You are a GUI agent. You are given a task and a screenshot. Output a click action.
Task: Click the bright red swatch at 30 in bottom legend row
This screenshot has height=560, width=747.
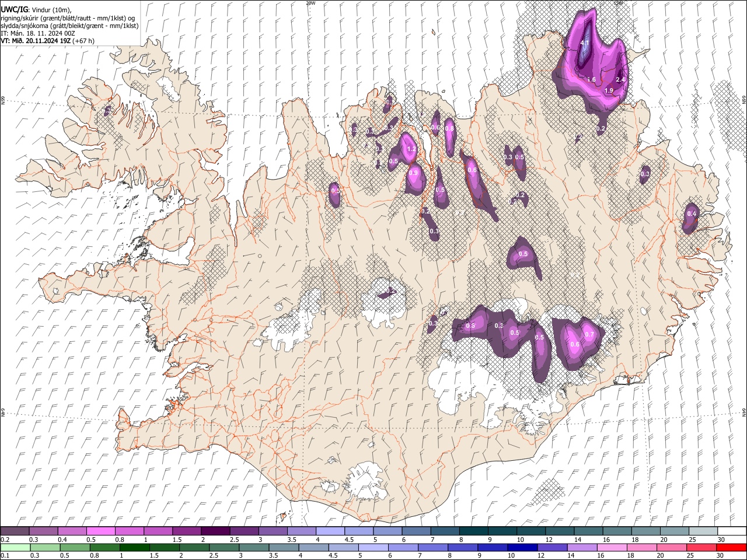(x=731, y=548)
